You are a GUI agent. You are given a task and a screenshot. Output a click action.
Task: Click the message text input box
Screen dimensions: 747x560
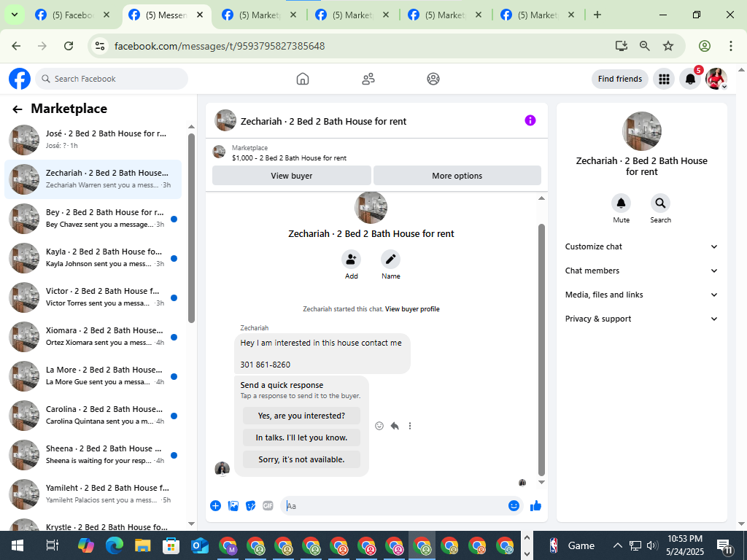(x=395, y=506)
